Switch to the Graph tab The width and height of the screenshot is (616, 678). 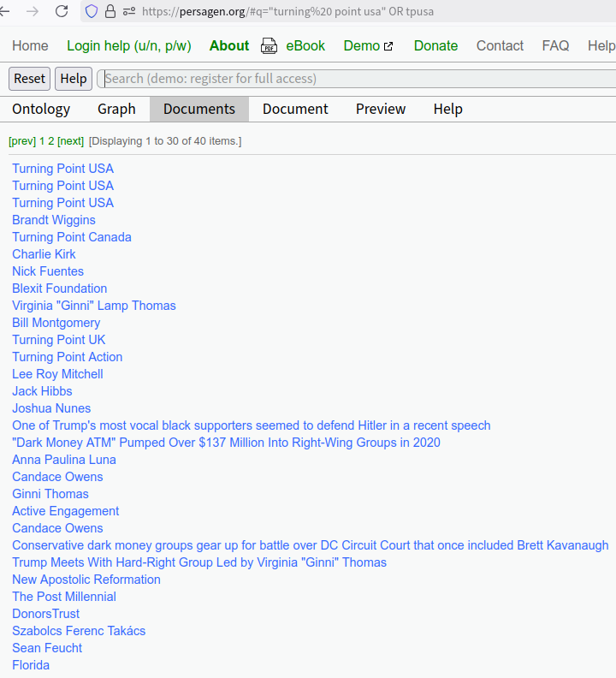point(116,109)
